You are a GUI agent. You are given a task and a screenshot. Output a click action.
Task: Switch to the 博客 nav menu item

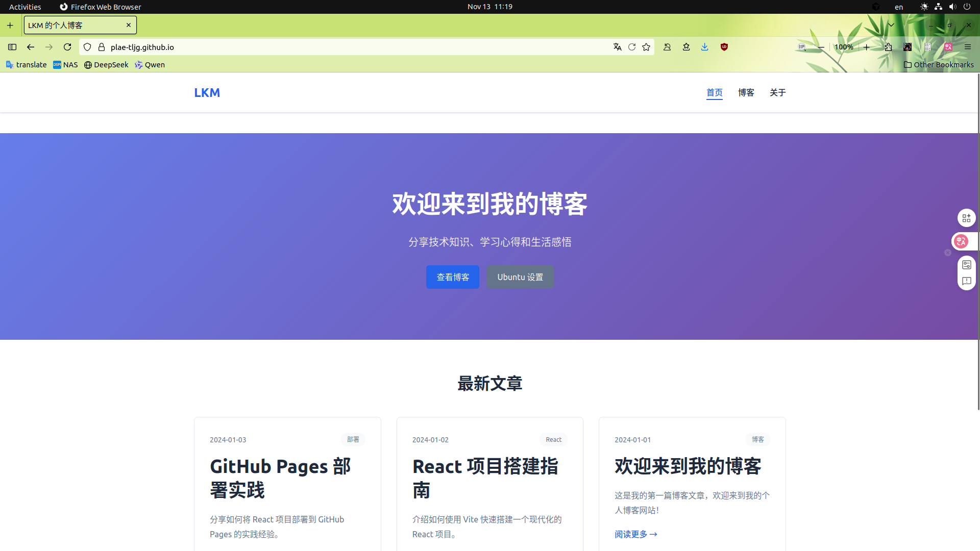point(746,93)
